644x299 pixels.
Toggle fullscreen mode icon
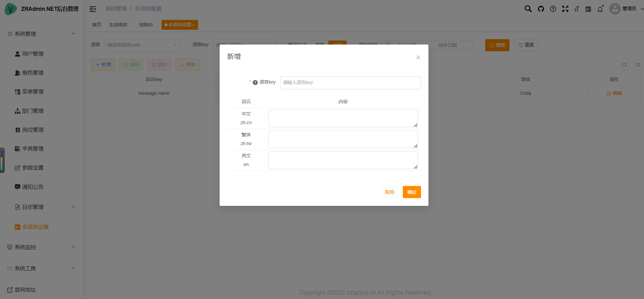pyautogui.click(x=565, y=9)
